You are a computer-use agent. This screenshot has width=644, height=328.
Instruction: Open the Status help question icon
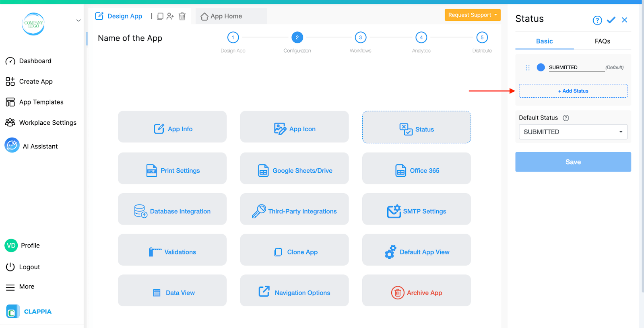[597, 20]
